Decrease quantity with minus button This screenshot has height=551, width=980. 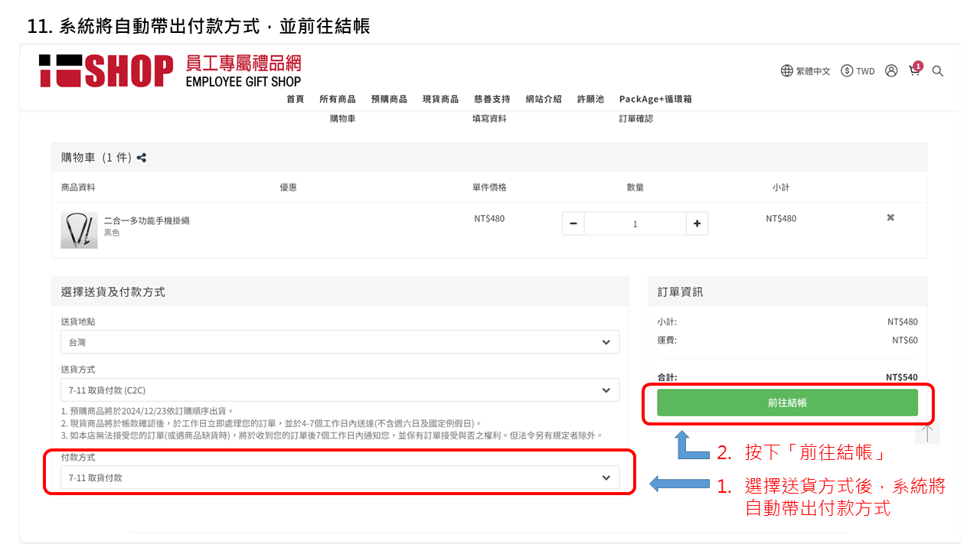[x=573, y=223]
